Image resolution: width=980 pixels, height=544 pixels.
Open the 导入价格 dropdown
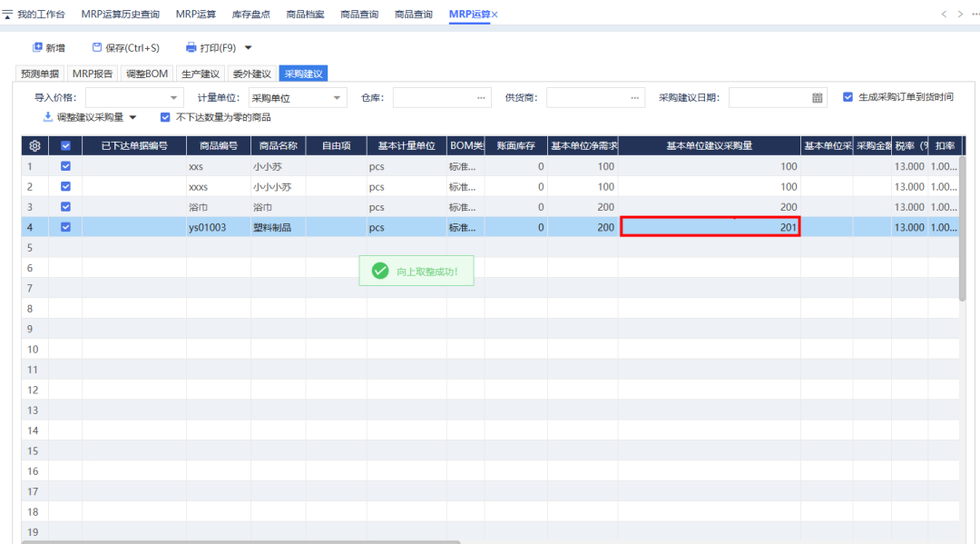(174, 98)
